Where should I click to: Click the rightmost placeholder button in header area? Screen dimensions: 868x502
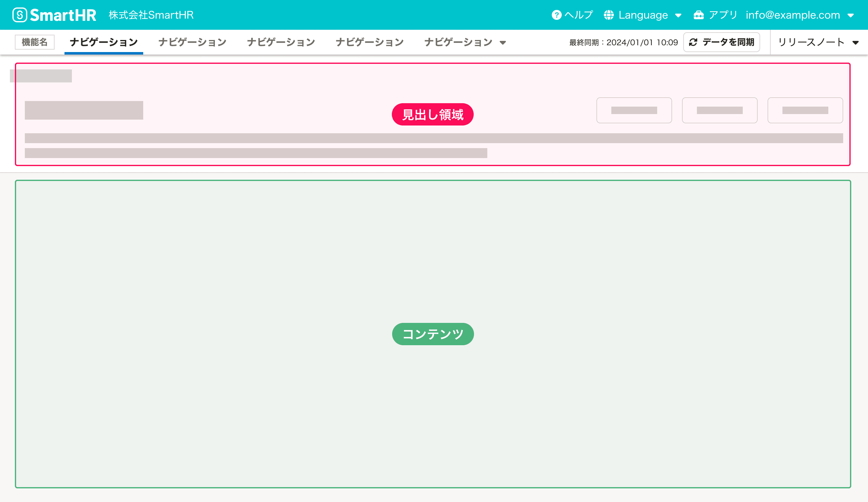[x=805, y=110]
